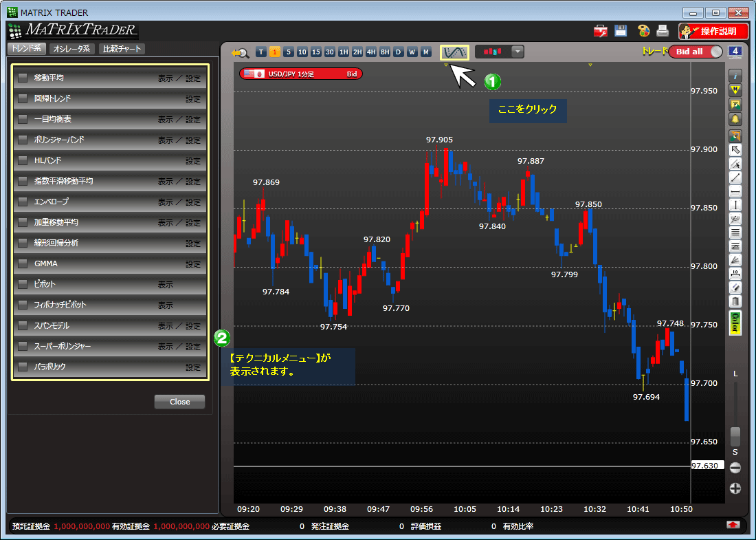Switch to the 比較チャート tab
Viewport: 756px width, 540px height.
coord(122,49)
